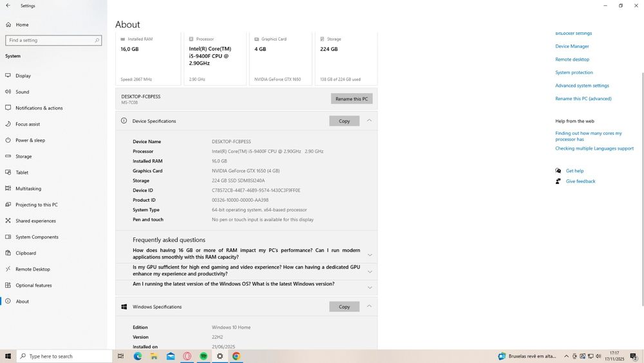Go back using the Settings back arrow
The image size is (644, 363).
pos(8,6)
